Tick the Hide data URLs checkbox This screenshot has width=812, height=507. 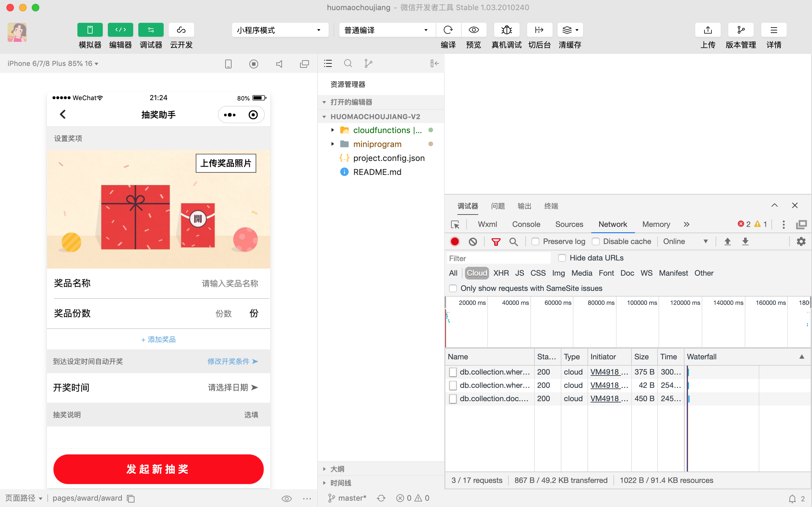tap(562, 258)
